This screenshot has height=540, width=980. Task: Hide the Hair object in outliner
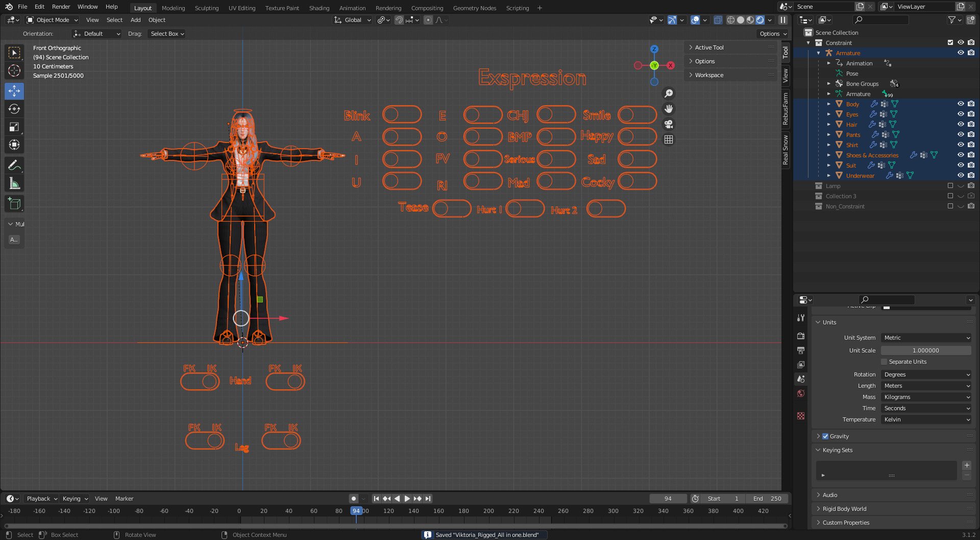960,124
